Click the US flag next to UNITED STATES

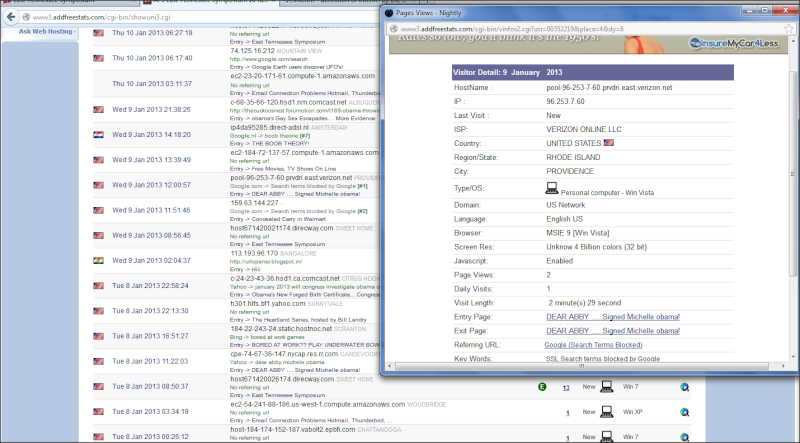pyautogui.click(x=609, y=143)
